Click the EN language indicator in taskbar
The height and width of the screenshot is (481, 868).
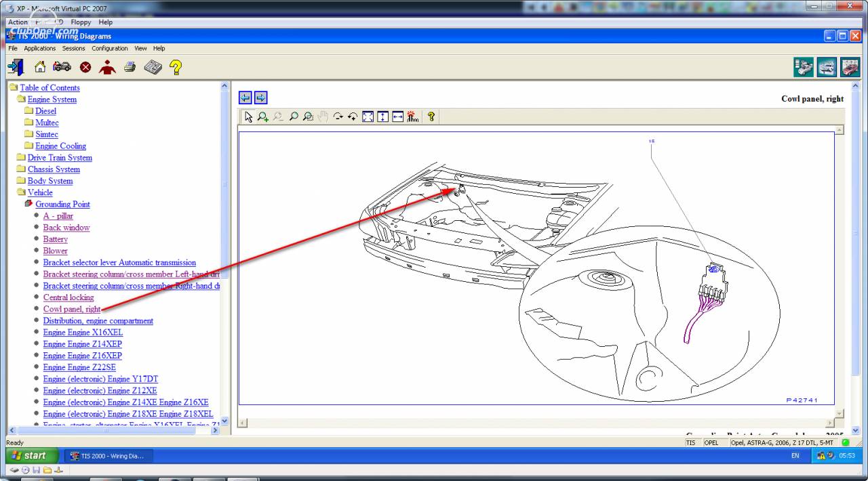click(x=795, y=456)
